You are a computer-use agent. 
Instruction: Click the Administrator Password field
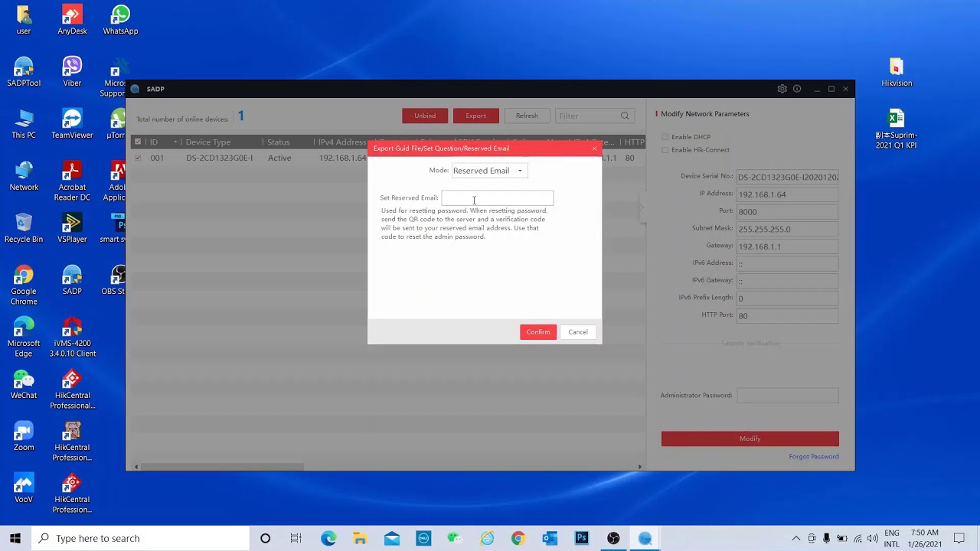(x=788, y=396)
